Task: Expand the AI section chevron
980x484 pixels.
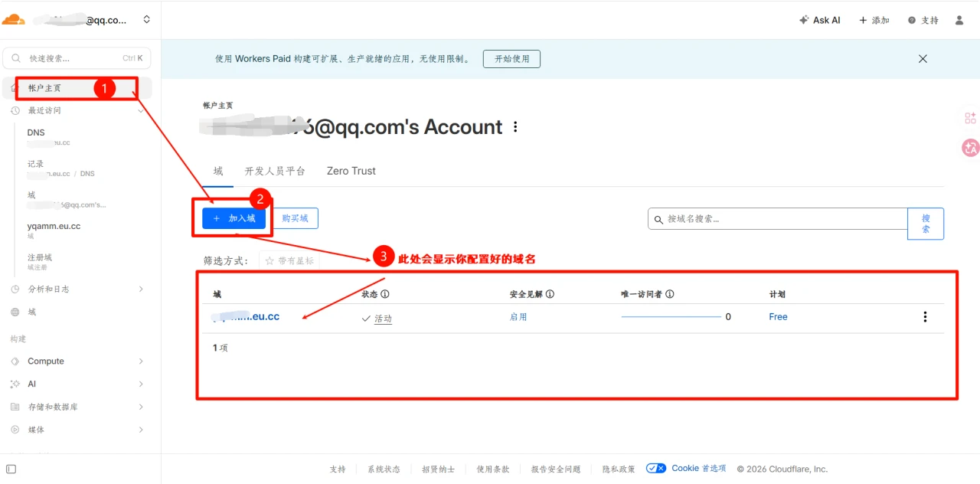Action: [x=141, y=384]
